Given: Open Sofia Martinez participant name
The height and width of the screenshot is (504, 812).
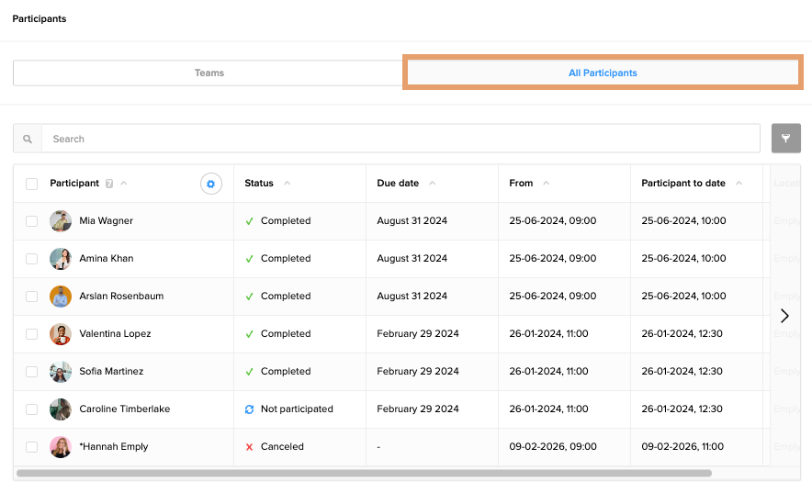Looking at the screenshot, I should pos(111,372).
